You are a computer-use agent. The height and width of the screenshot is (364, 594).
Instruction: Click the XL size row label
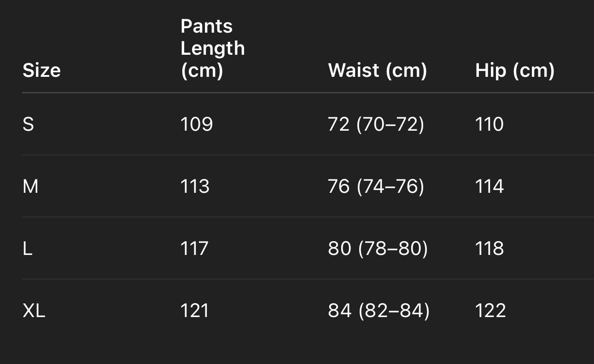coord(34,311)
